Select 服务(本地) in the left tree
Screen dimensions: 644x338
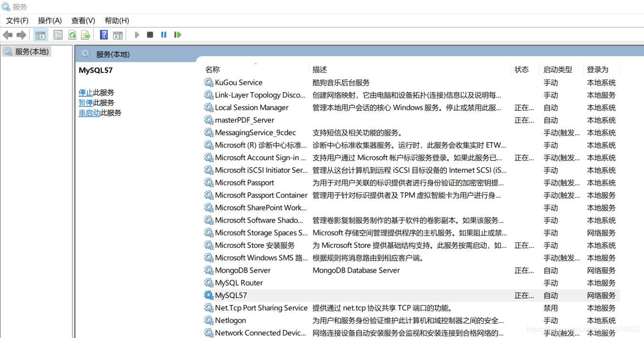32,51
